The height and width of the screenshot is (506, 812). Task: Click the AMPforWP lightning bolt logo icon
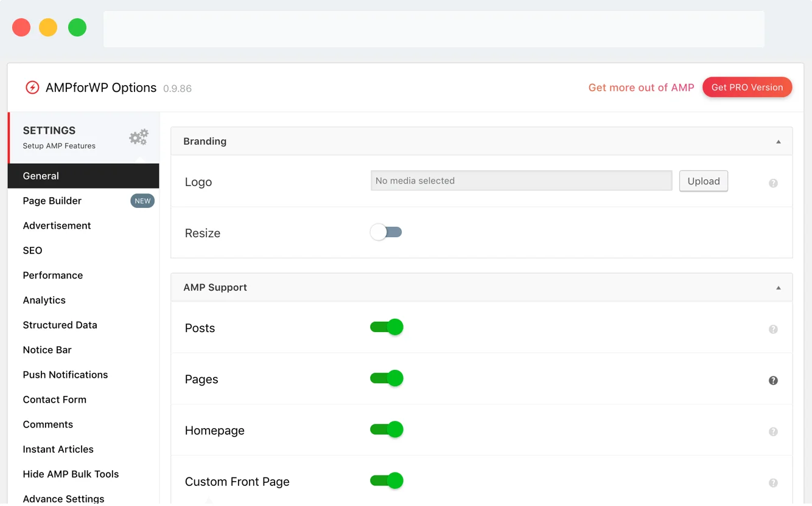tap(32, 87)
